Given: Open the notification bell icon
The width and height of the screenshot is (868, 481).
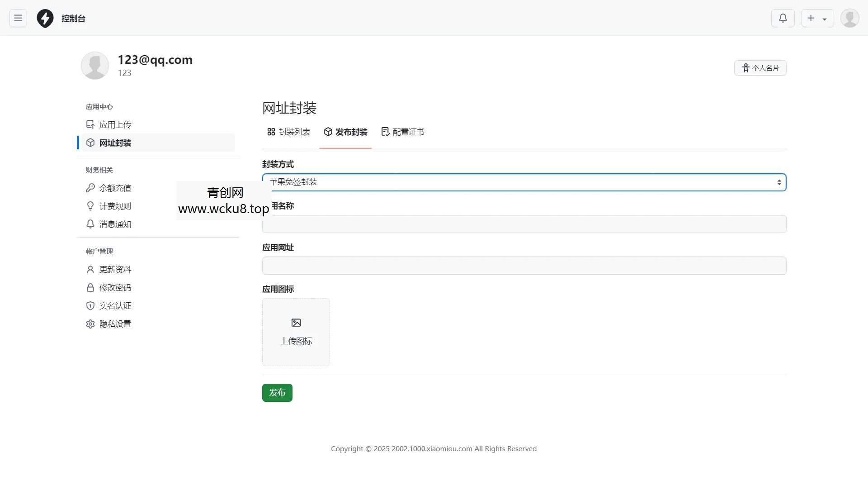Looking at the screenshot, I should [x=783, y=18].
